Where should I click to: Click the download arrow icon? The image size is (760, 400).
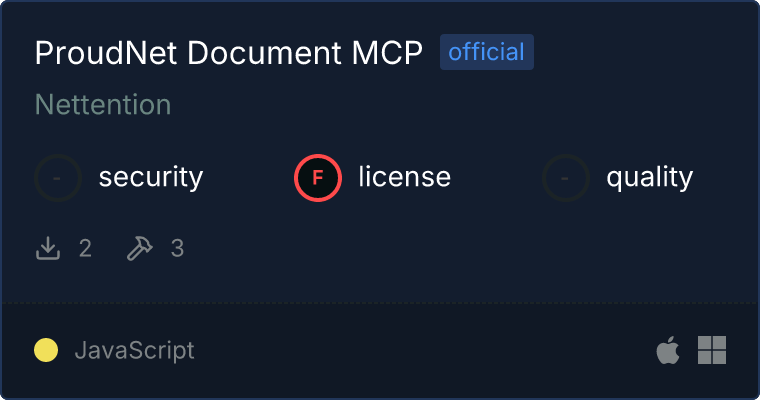click(x=48, y=248)
